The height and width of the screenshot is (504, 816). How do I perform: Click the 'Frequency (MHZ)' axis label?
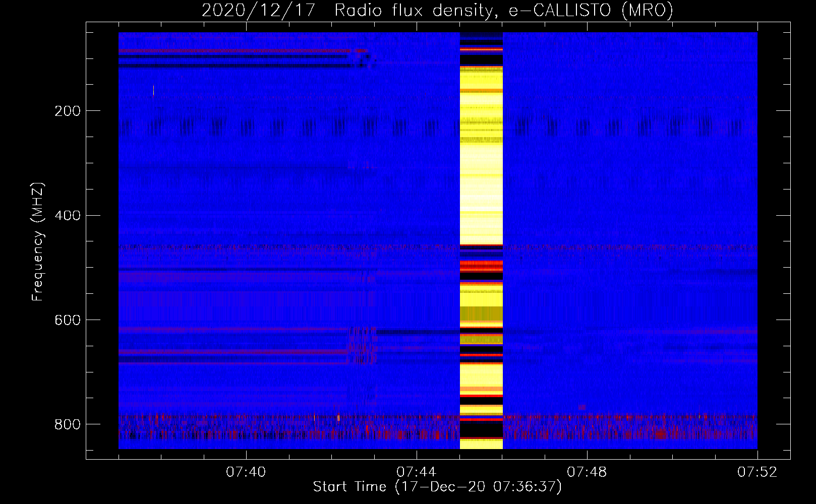(38, 242)
